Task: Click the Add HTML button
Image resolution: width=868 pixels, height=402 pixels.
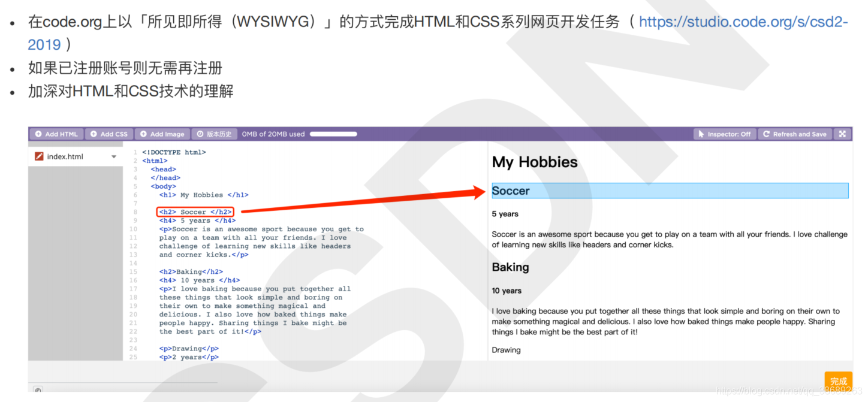Action: coord(56,134)
